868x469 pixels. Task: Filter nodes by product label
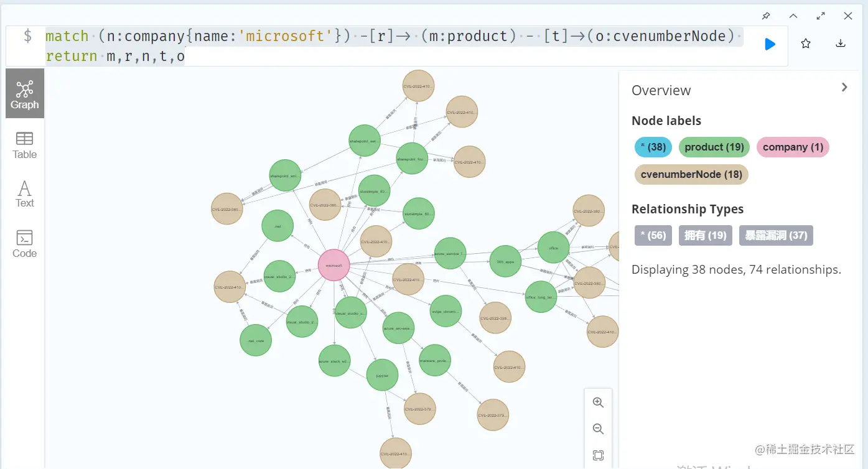coord(714,147)
